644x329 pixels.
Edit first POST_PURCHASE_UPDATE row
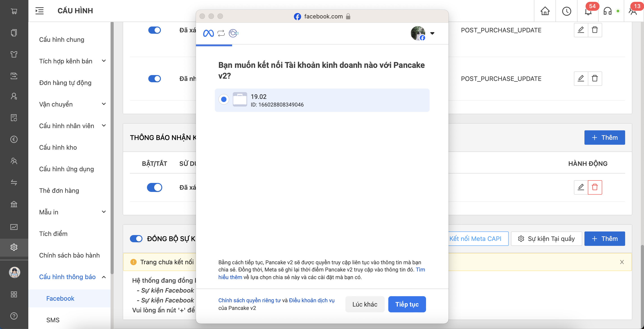(x=581, y=30)
